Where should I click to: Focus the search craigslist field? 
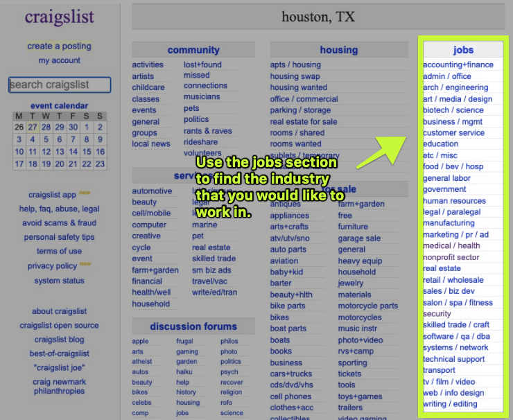[60, 85]
